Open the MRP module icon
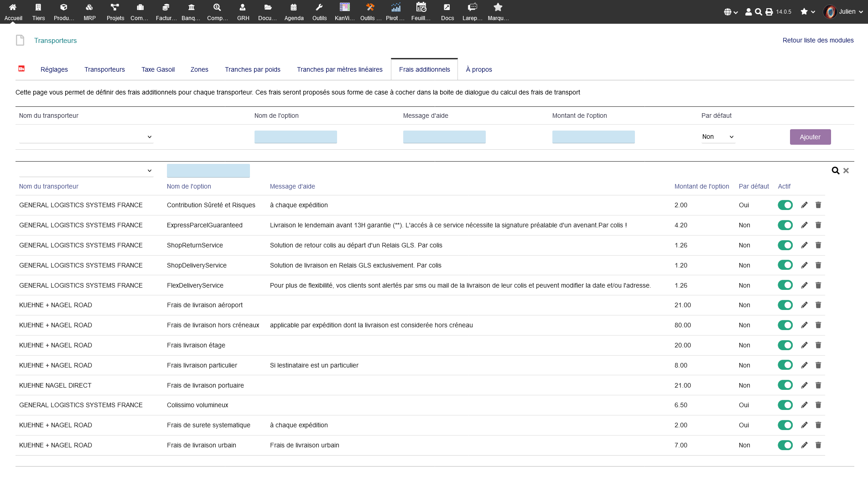This screenshot has height=483, width=868. pos(89,7)
